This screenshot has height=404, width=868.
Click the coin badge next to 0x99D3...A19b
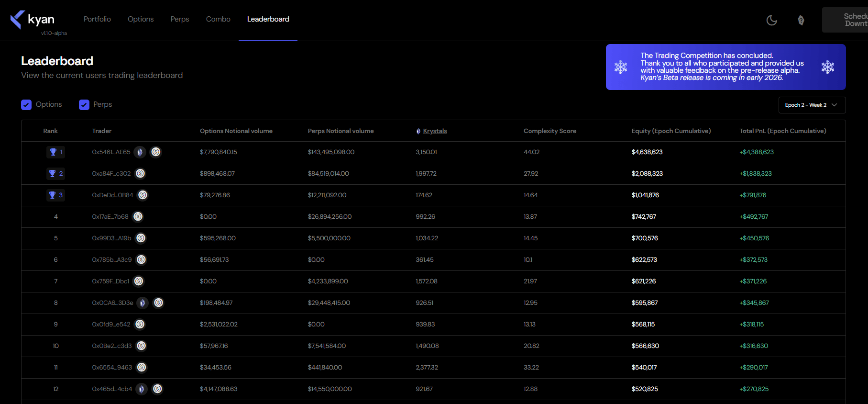click(x=141, y=238)
